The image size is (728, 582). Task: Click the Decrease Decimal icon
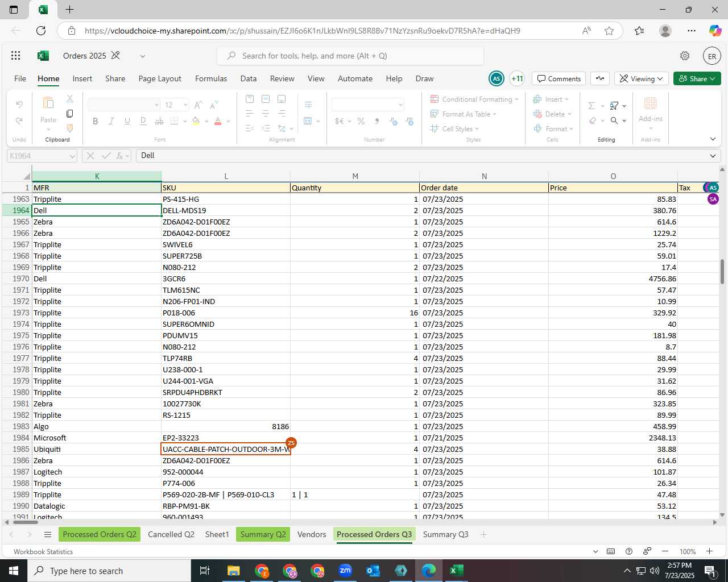(409, 120)
